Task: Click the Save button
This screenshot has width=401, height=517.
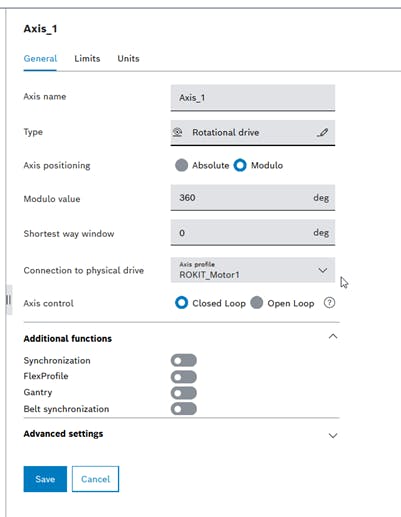Action: coord(45,479)
